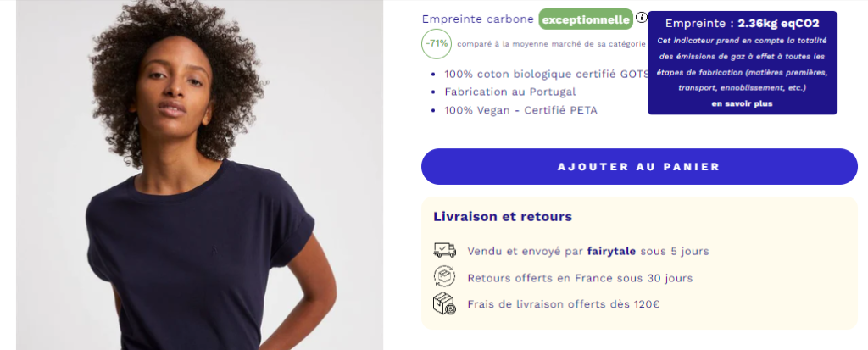Click Retours offerts en France sous 30 jours
The width and height of the screenshot is (868, 350).
coord(580,278)
